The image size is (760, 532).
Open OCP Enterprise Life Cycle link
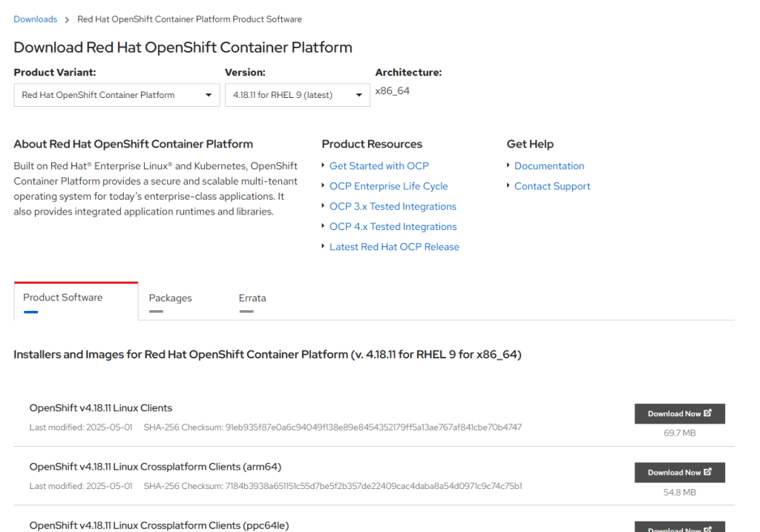388,186
